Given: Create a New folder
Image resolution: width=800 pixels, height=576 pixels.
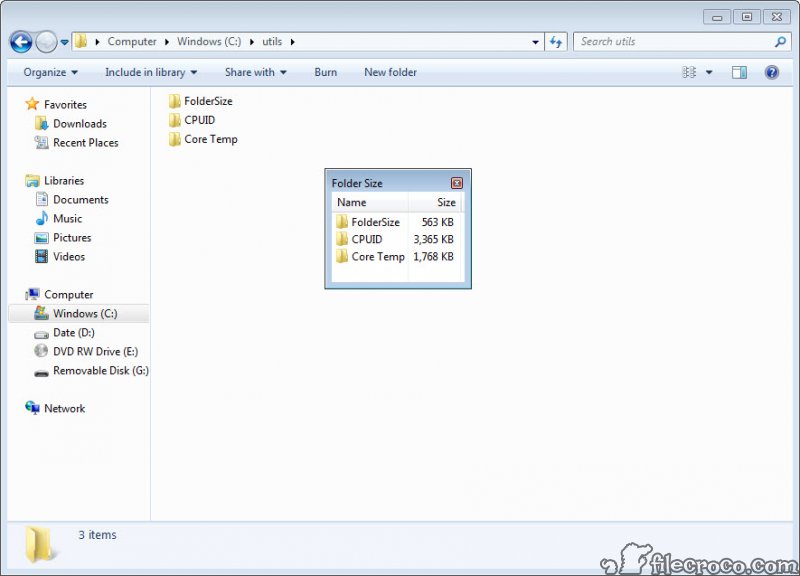Looking at the screenshot, I should [390, 72].
